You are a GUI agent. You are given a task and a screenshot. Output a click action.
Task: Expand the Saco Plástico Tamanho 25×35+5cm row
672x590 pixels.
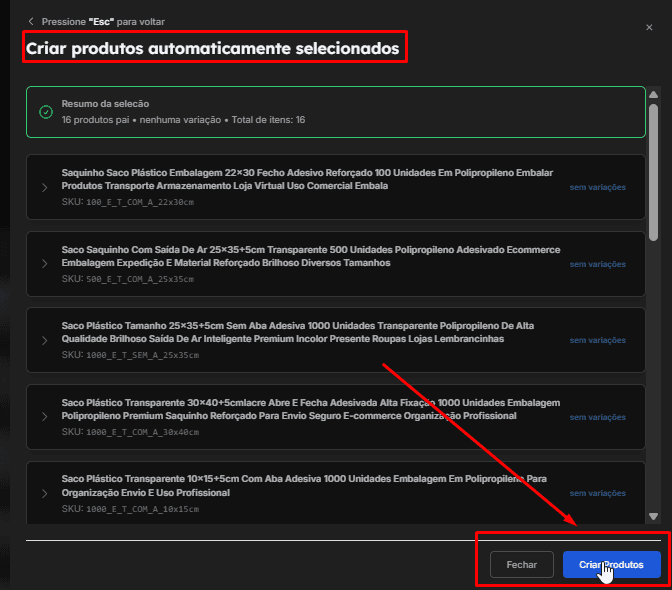click(x=44, y=341)
